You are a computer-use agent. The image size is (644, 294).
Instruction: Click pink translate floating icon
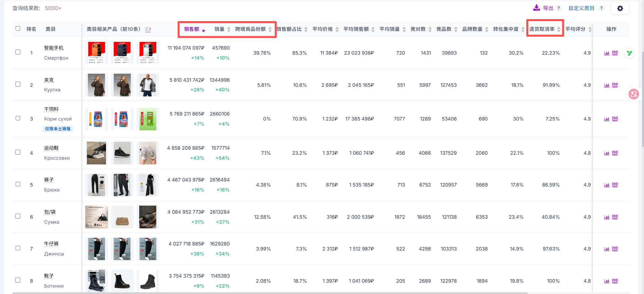coord(633,94)
